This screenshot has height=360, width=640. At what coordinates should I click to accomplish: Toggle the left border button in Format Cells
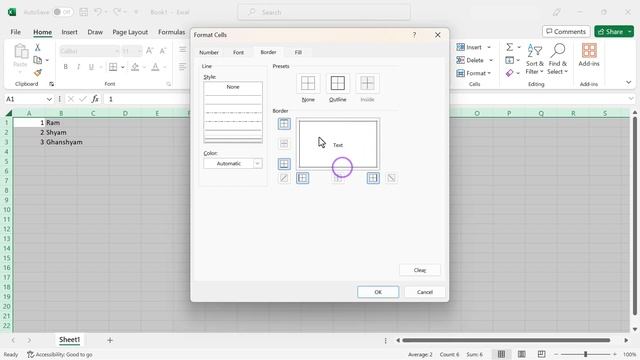[x=302, y=178]
